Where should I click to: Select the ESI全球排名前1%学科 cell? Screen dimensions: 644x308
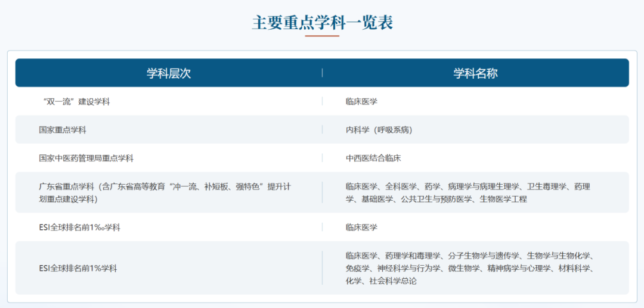(x=78, y=269)
